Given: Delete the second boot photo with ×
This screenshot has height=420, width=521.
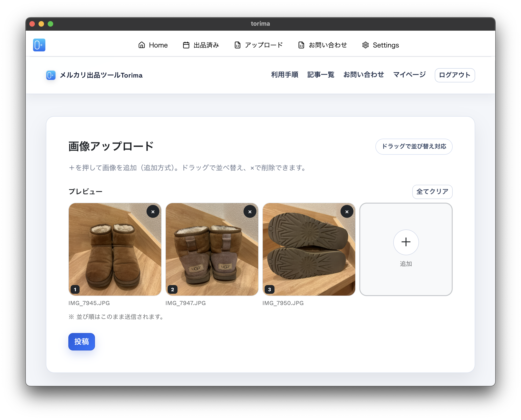Looking at the screenshot, I should click(250, 212).
